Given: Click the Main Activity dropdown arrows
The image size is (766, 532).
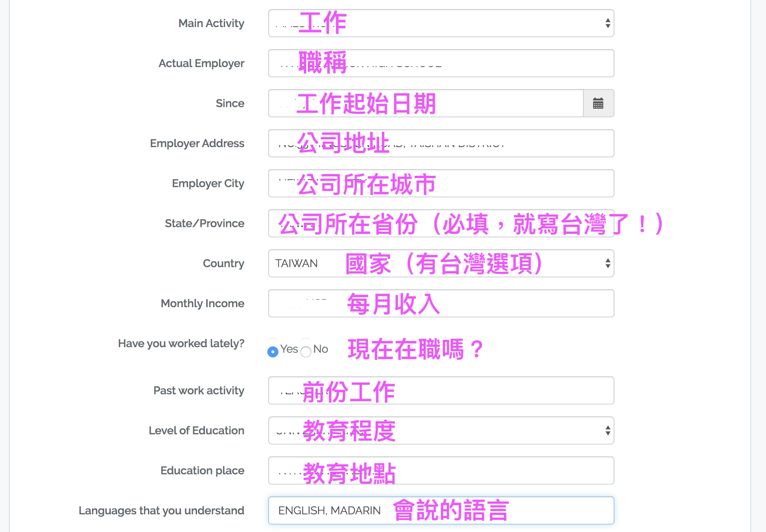Looking at the screenshot, I should (x=608, y=24).
